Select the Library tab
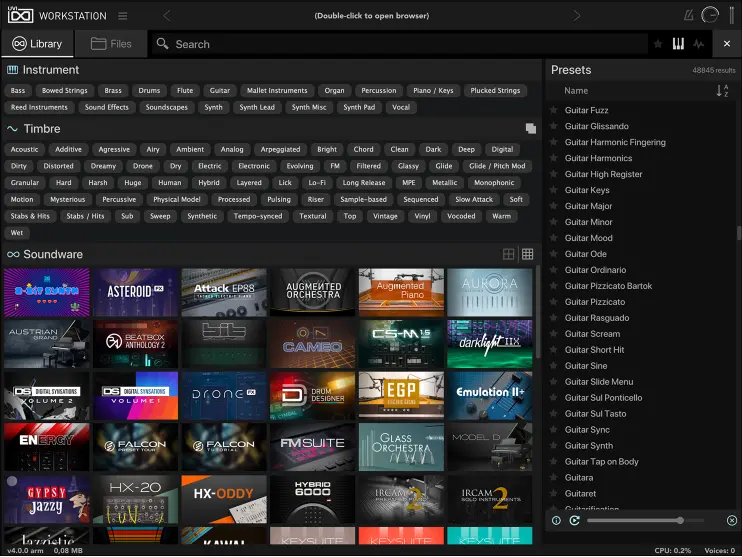The width and height of the screenshot is (742, 557). pos(37,44)
